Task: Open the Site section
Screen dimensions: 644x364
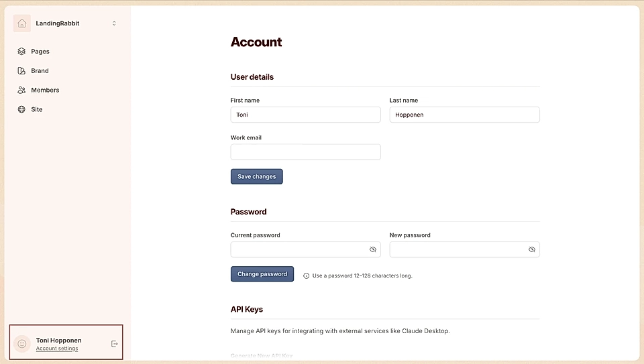Action: 36,109
